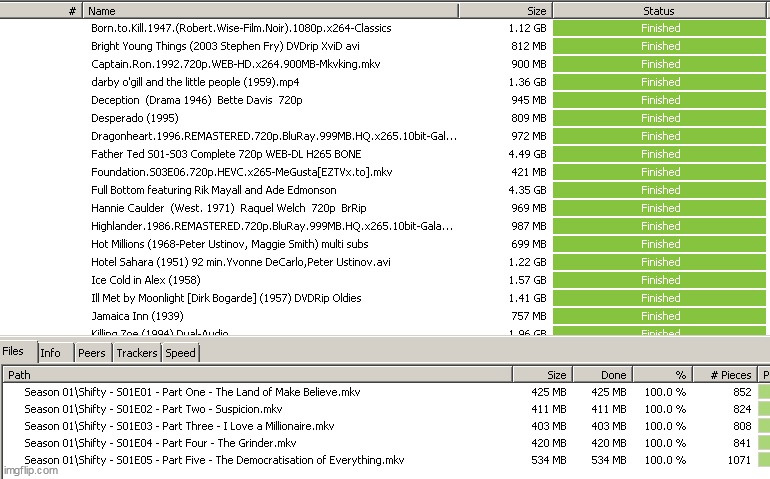The width and height of the screenshot is (770, 479).
Task: Select darby o'gill and the little people
Action: [195, 82]
